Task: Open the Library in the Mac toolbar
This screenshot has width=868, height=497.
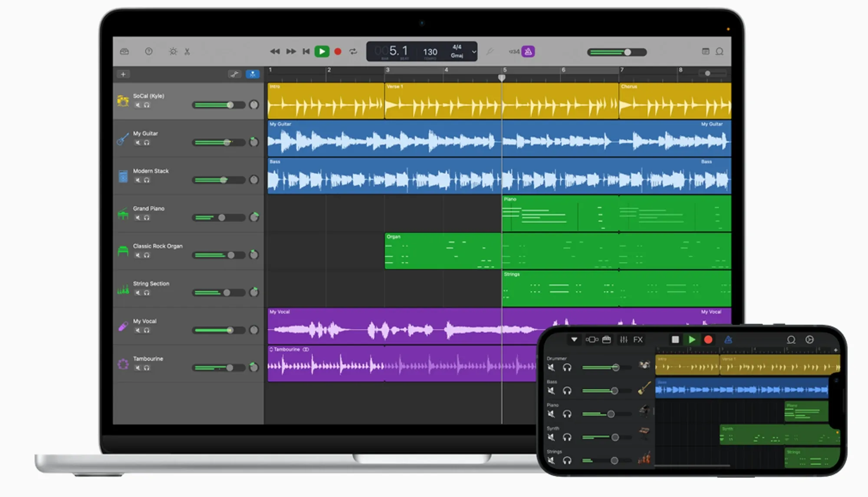Action: pos(125,52)
